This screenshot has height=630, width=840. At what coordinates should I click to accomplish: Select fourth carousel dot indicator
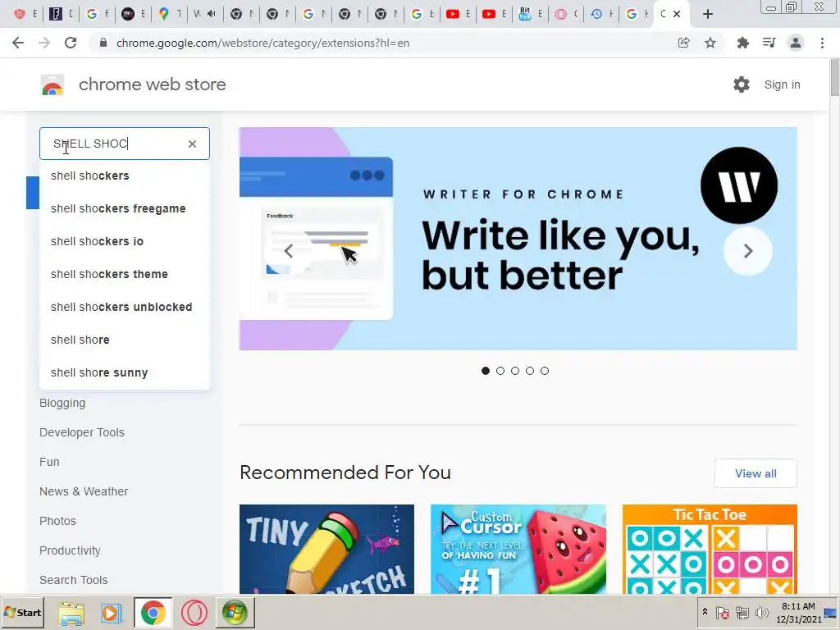click(x=530, y=371)
